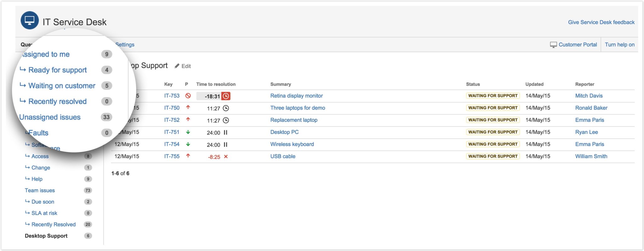The width and height of the screenshot is (644, 251).
Task: Click the IT Service Desk monitor logo
Action: 30,20
